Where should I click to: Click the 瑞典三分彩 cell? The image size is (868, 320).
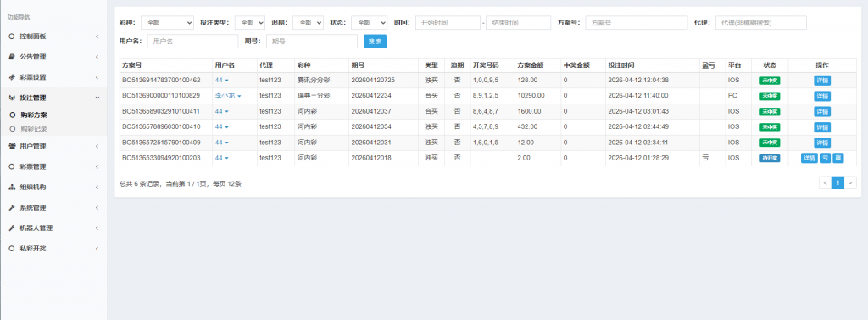pyautogui.click(x=314, y=96)
